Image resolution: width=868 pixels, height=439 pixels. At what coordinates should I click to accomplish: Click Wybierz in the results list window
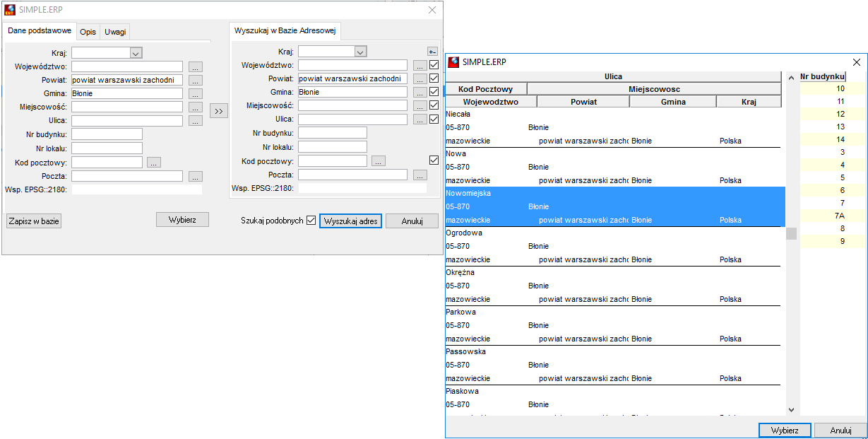tap(785, 430)
